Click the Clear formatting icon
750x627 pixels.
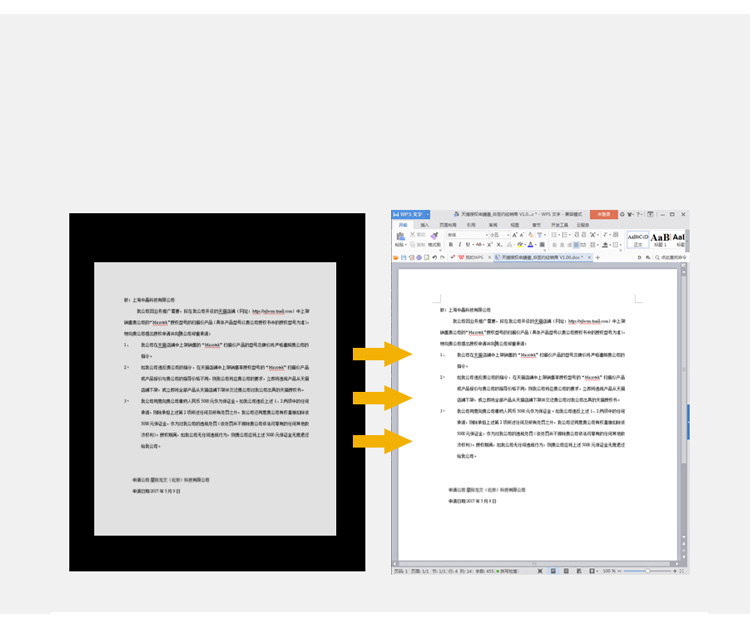tap(531, 234)
